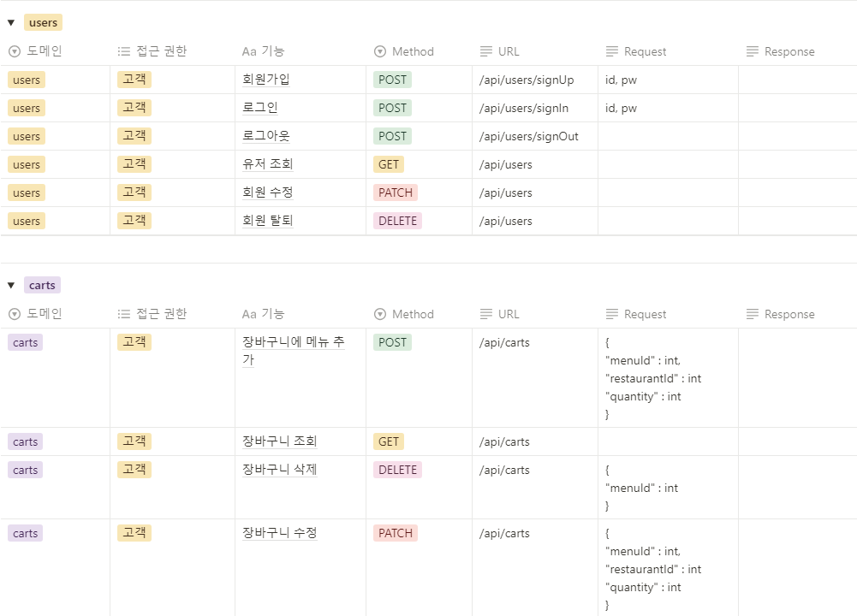
Task: Open the 회원 수정 page link
Action: tap(268, 192)
